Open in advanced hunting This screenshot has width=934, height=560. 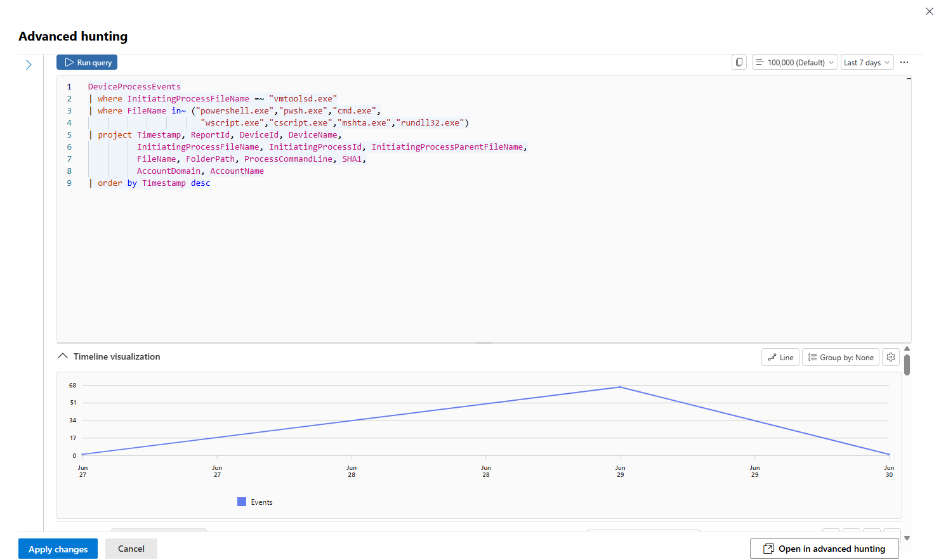[x=824, y=549]
